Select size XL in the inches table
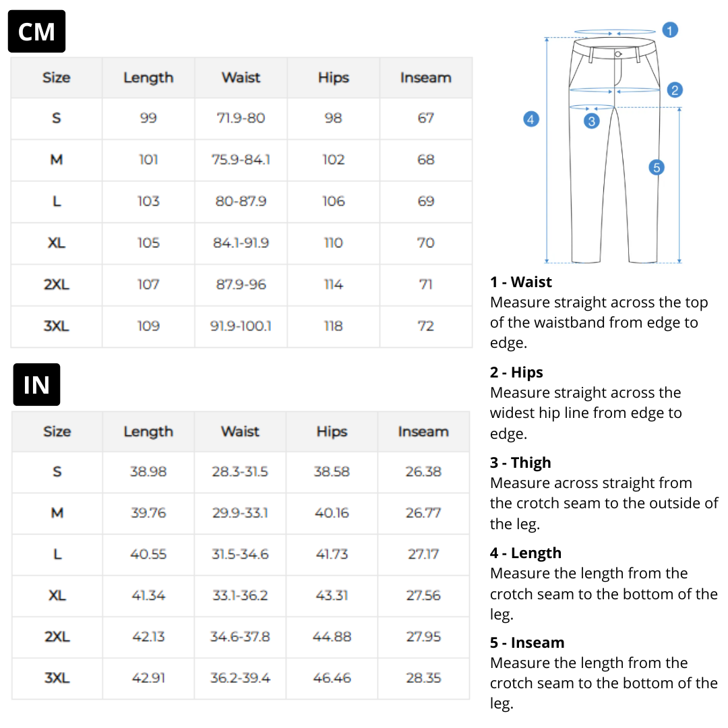The width and height of the screenshot is (728, 728). 57,595
